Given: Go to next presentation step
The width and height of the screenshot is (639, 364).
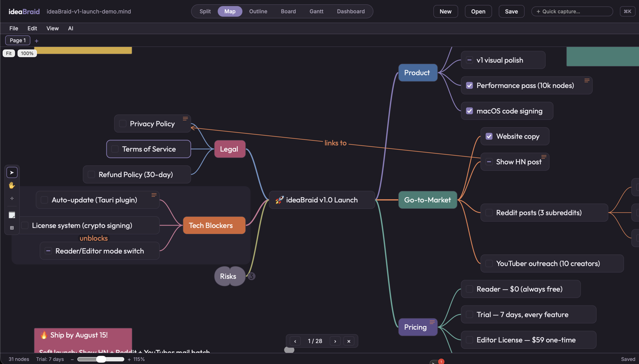Looking at the screenshot, I should tap(335, 341).
